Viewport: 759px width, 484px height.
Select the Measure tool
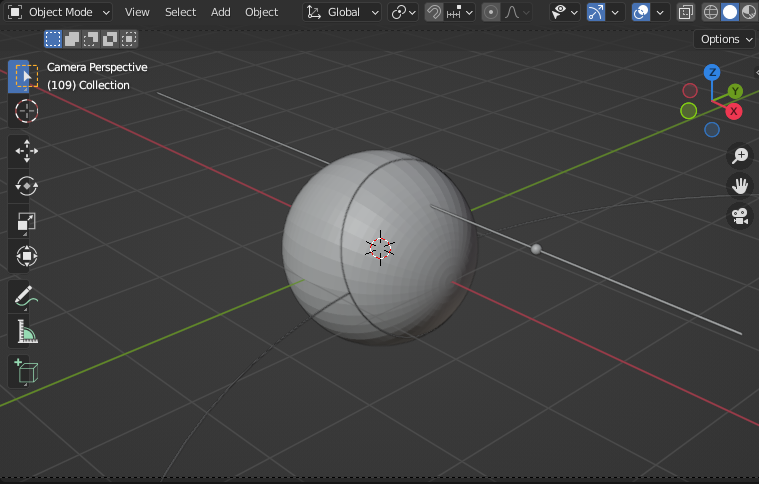point(26,332)
